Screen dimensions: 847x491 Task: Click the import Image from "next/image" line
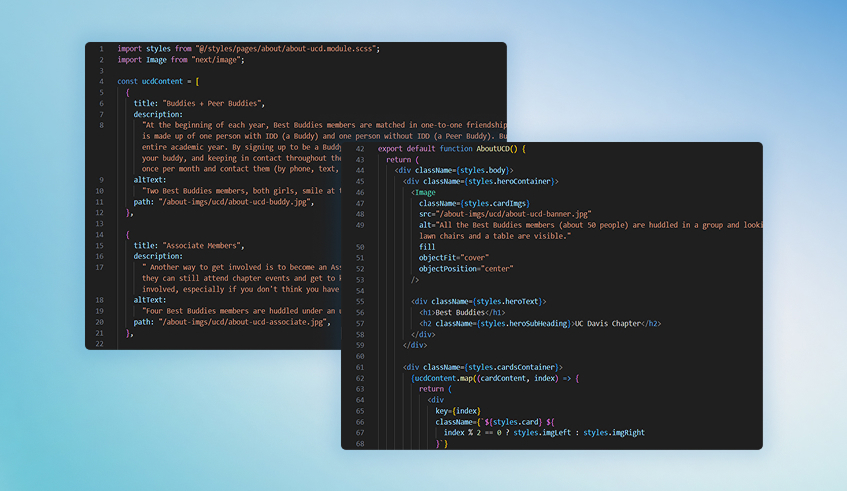tap(181, 60)
